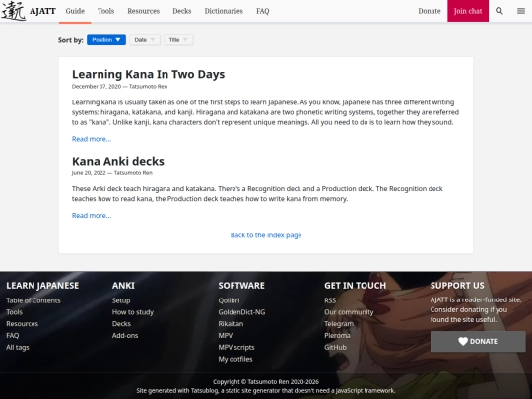Open Table of Contents footer link
532x399 pixels.
pos(33,300)
